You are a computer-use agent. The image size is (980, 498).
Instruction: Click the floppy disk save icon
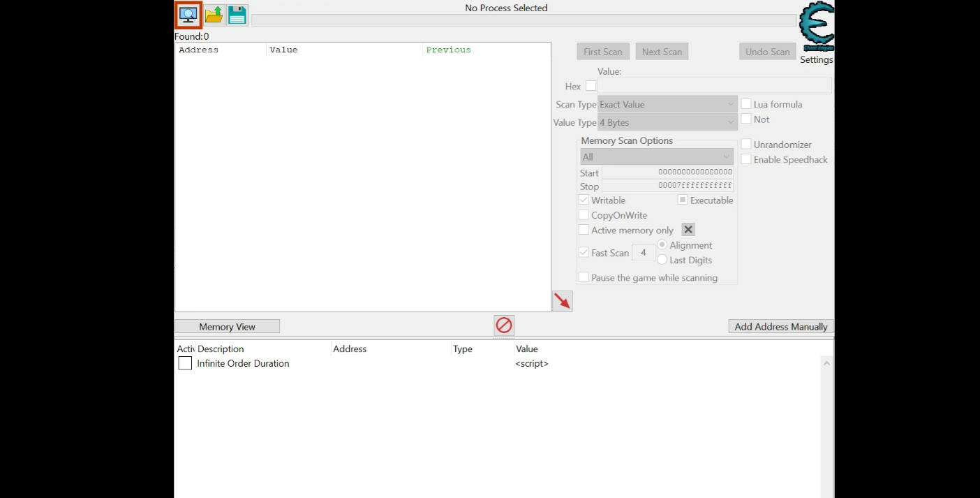tap(237, 15)
